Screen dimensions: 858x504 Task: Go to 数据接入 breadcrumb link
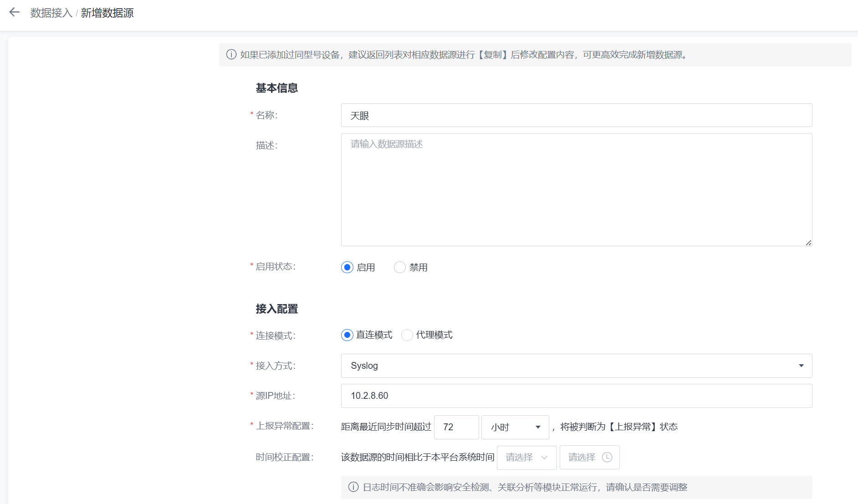click(51, 13)
